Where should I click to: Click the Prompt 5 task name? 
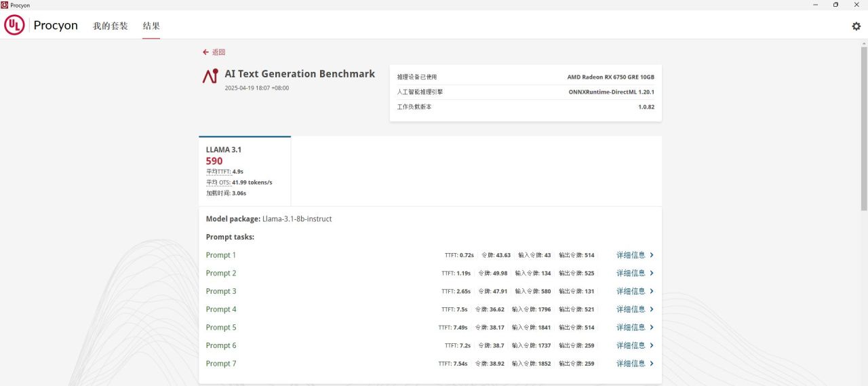[x=221, y=328]
